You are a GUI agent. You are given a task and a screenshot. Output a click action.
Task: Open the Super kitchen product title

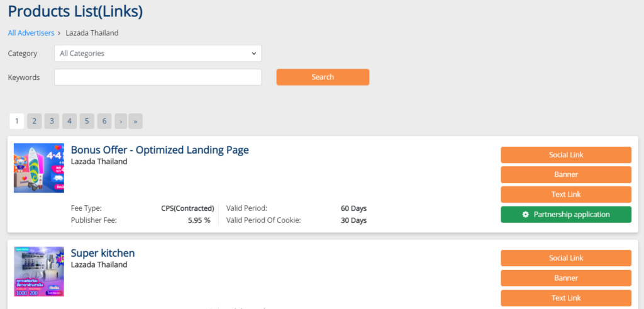(103, 253)
